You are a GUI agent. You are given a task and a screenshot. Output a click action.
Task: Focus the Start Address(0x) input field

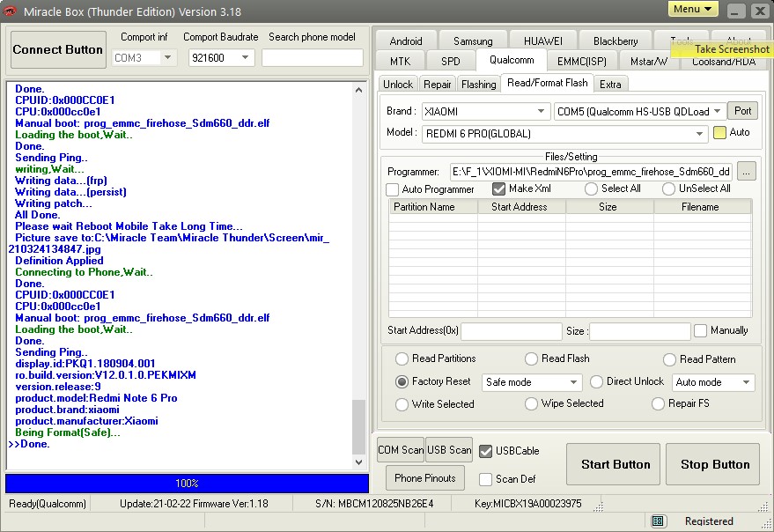512,331
